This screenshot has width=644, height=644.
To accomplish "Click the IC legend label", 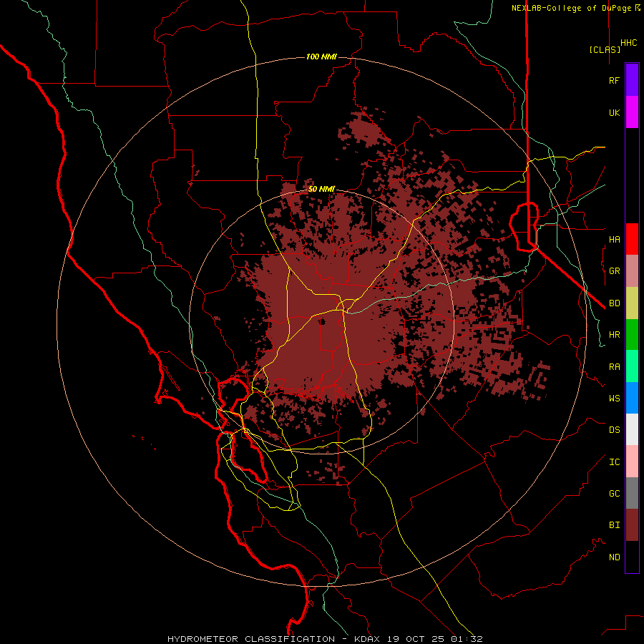I will pyautogui.click(x=614, y=462).
